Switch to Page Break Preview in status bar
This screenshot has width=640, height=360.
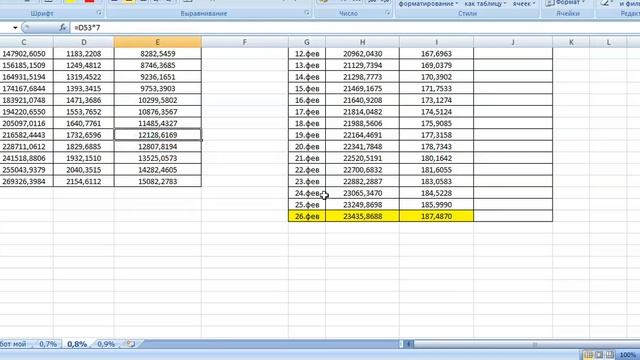(x=609, y=355)
